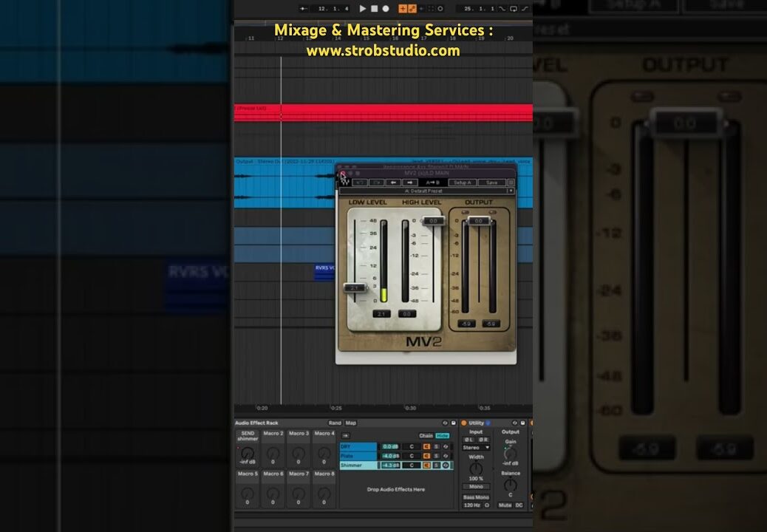Click the session record circle icon
Image resolution: width=767 pixels, height=532 pixels.
click(x=440, y=8)
